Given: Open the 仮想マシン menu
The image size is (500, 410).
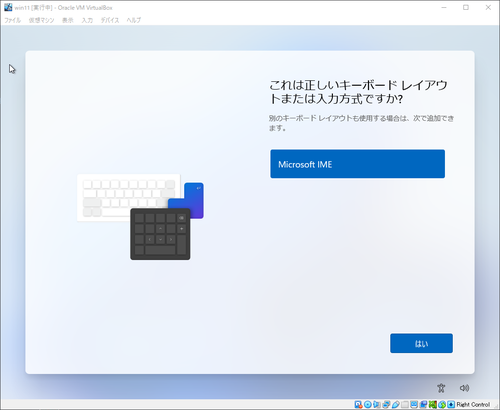Looking at the screenshot, I should click(x=41, y=20).
